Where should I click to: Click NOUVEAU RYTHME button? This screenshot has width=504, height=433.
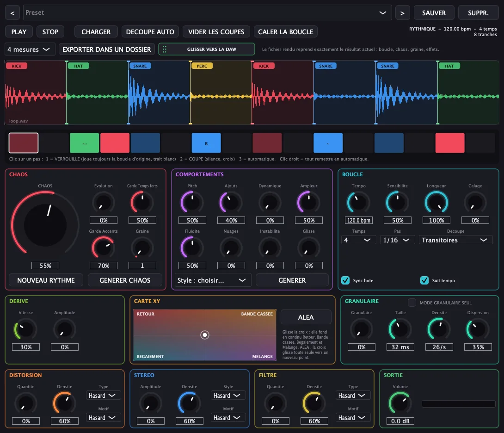tap(46, 280)
